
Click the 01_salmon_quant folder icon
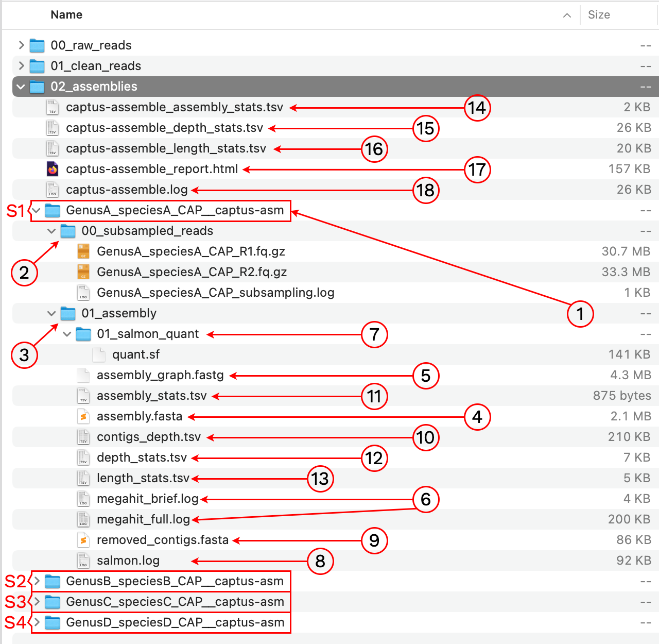tap(83, 334)
